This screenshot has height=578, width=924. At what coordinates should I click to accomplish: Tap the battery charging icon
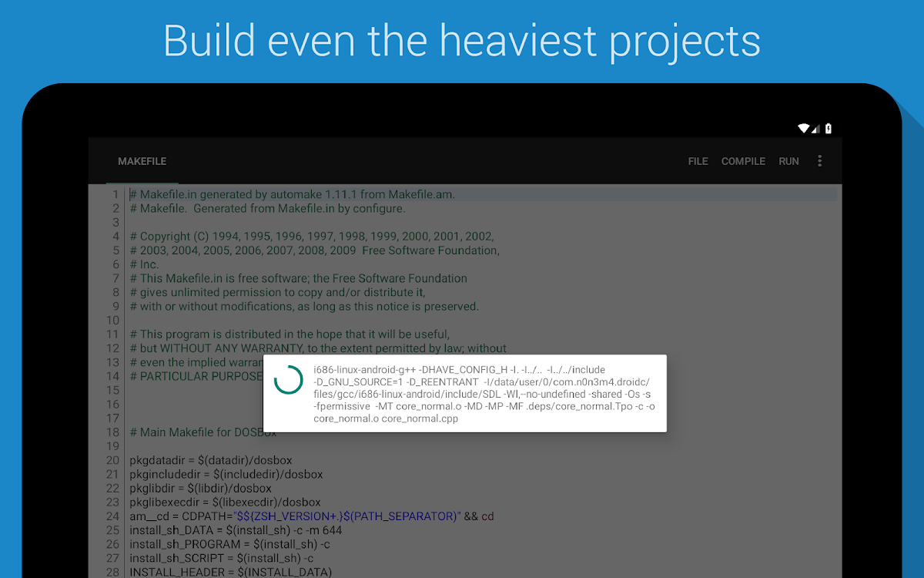click(x=829, y=129)
